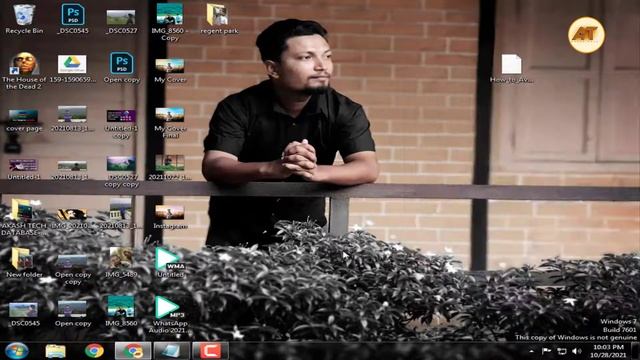
Task: Show hidden system tray icons
Action: [531, 351]
